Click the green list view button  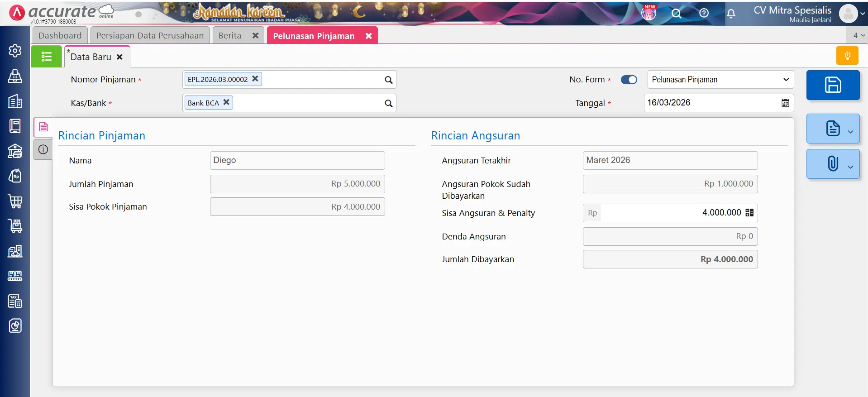click(x=46, y=57)
